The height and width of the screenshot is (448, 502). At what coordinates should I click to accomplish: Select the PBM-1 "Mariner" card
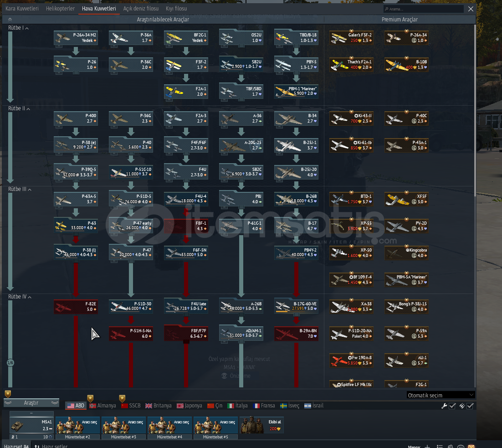[296, 92]
